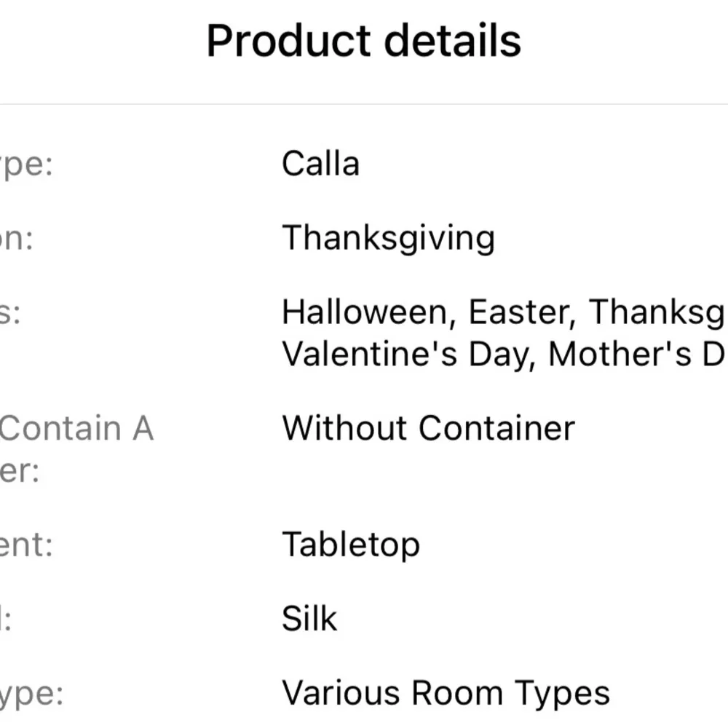Click the Without Container value
This screenshot has height=728, width=728.
(428, 428)
